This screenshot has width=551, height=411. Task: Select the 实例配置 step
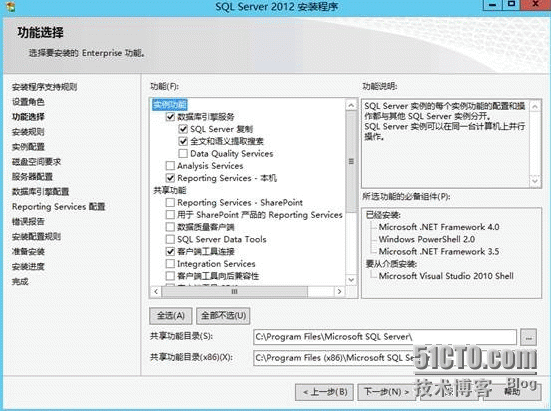[28, 146]
